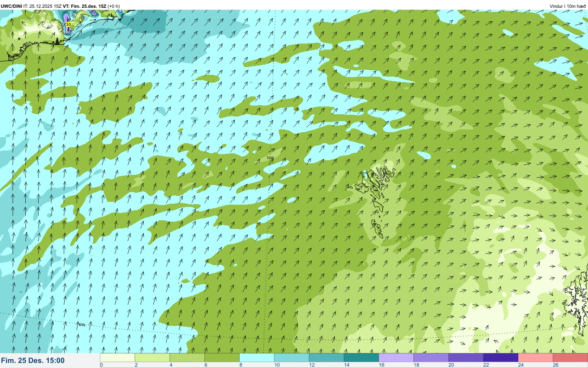Click the 'Vindur í 10m hæð' title text
Image resolution: width=588 pixels, height=368 pixels.
[568, 6]
